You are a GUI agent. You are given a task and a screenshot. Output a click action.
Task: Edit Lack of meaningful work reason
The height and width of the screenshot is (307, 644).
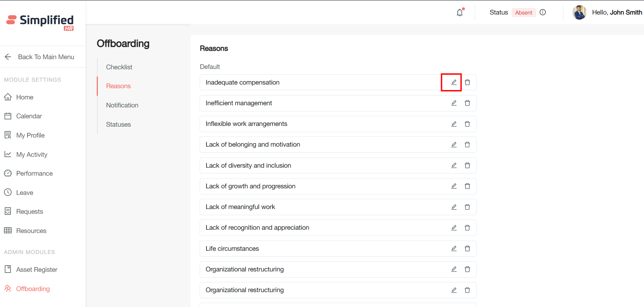coord(453,207)
